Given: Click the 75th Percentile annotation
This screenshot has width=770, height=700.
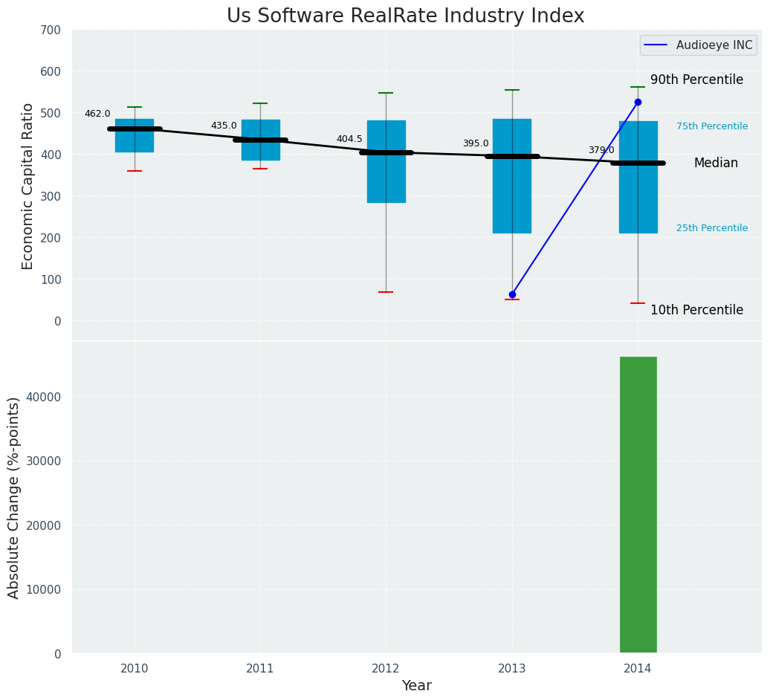Looking at the screenshot, I should click(712, 126).
